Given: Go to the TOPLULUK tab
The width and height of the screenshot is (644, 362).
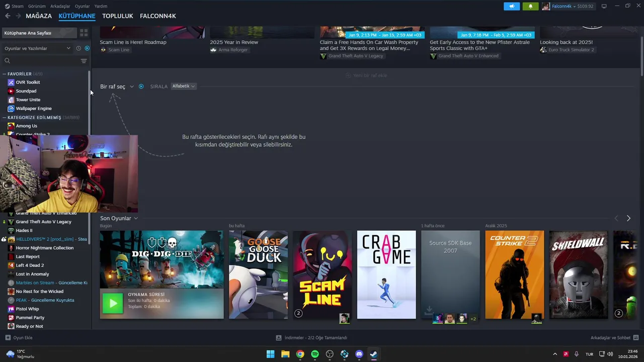Looking at the screenshot, I should [x=118, y=16].
